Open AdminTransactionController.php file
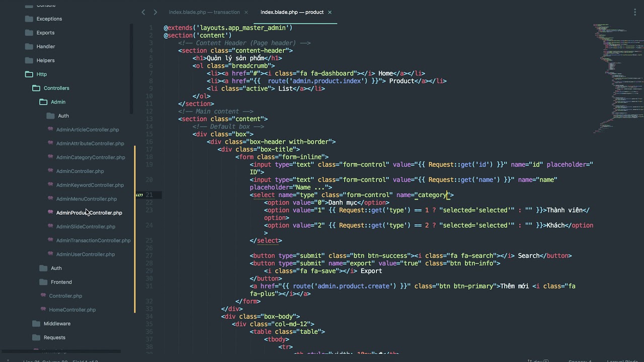 tap(93, 240)
